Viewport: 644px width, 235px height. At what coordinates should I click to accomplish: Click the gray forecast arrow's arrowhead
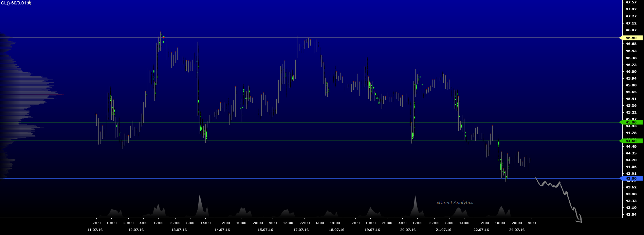[x=579, y=220]
